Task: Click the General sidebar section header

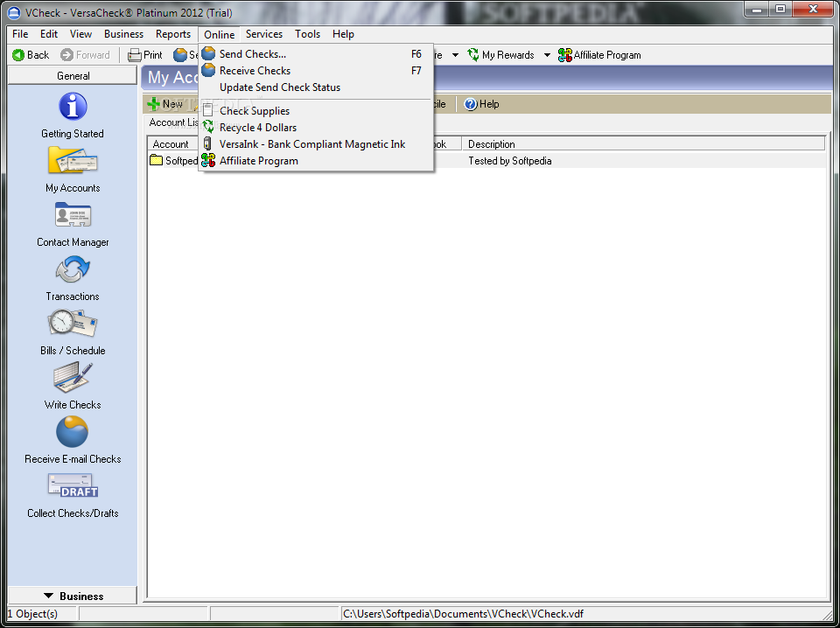Action: [x=73, y=76]
